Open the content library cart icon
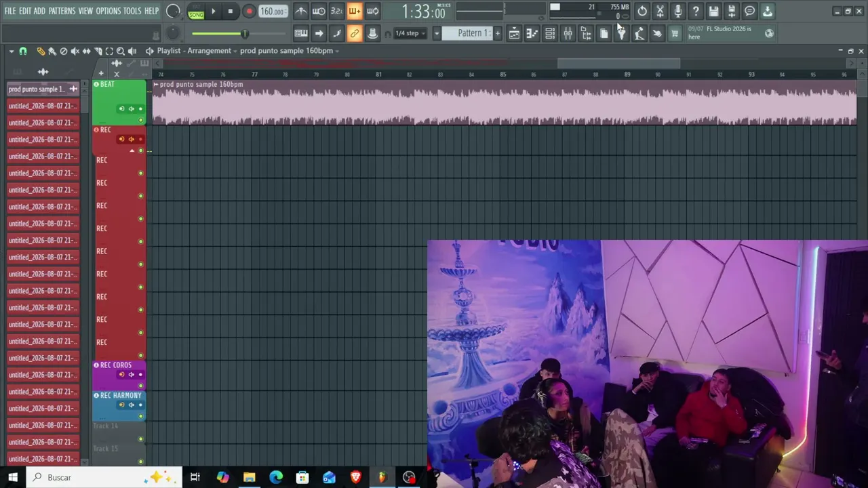 click(x=675, y=33)
